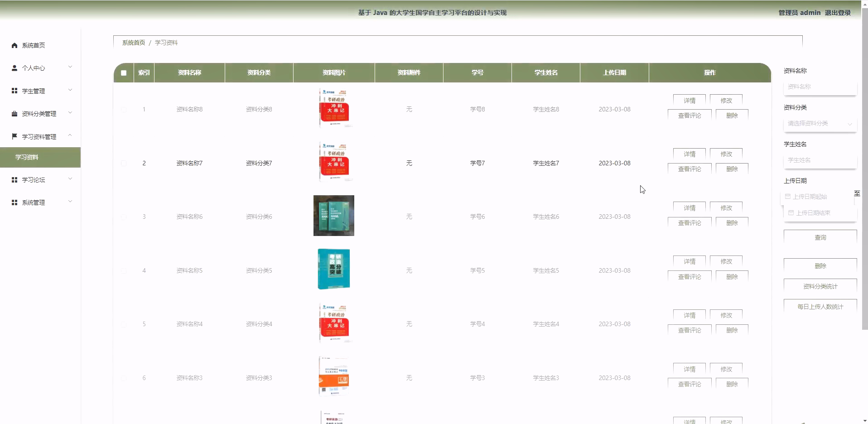The height and width of the screenshot is (424, 868).
Task: Click calendar icon in 上传日期结束 field
Action: pyautogui.click(x=791, y=212)
